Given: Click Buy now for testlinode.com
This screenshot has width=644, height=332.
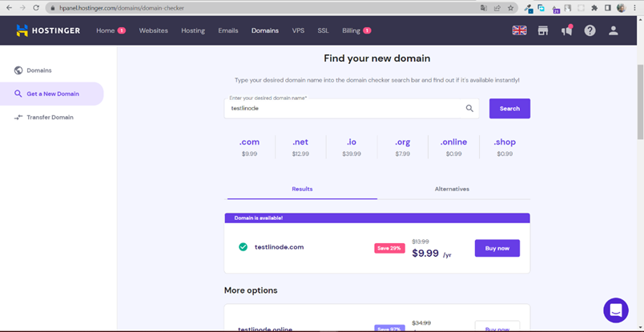Looking at the screenshot, I should [497, 248].
